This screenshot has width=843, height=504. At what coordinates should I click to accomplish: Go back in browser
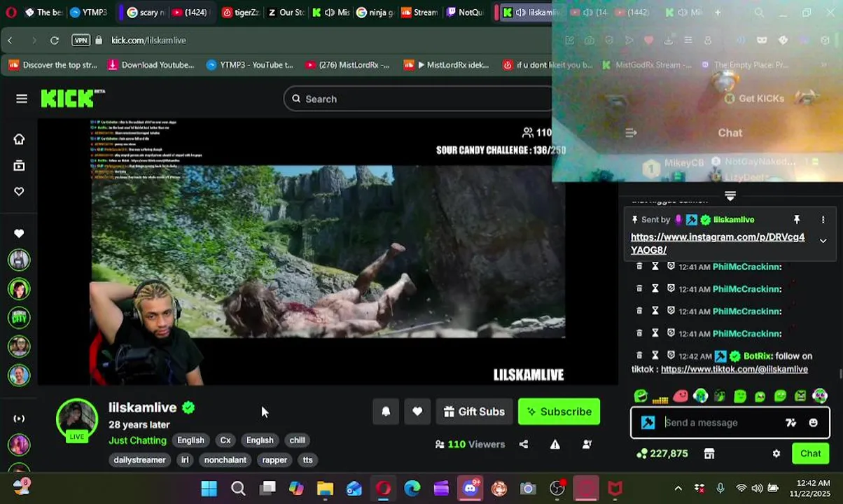(11, 41)
